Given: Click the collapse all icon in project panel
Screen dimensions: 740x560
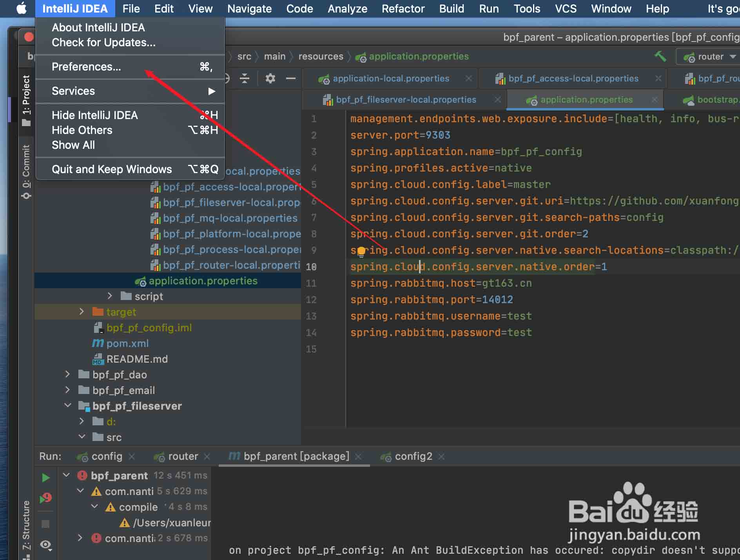Looking at the screenshot, I should [x=245, y=79].
